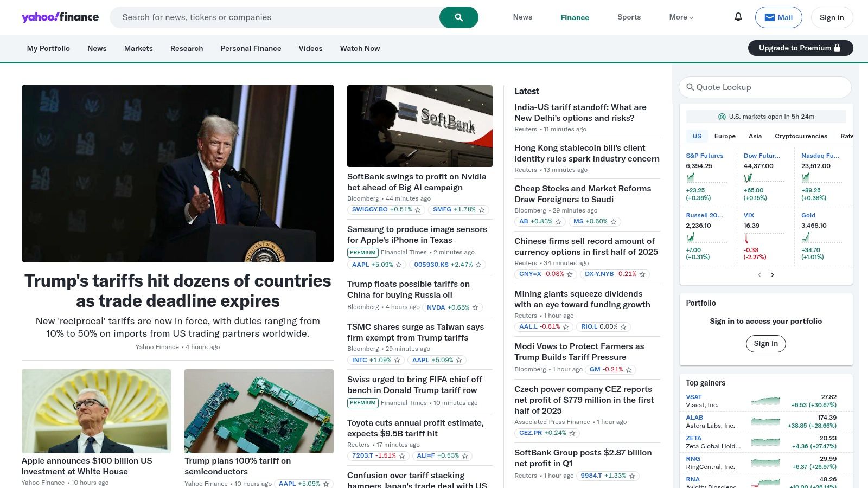Star the MS ticker chip
Viewport: 868px width, 488px height.
614,222
